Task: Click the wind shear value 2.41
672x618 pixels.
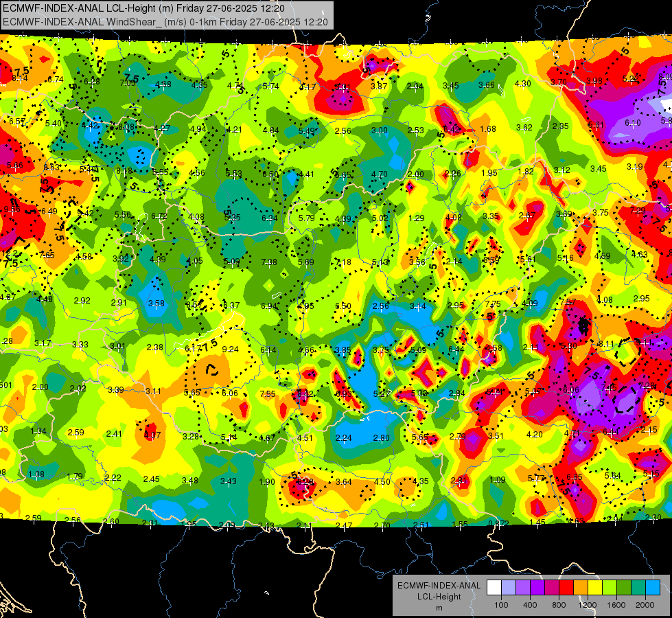Action: click(x=114, y=433)
